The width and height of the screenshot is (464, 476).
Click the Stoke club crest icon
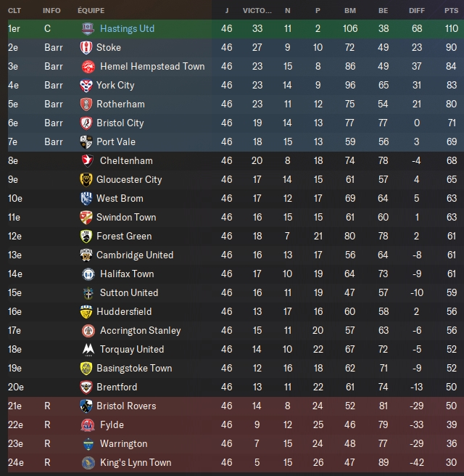click(86, 47)
